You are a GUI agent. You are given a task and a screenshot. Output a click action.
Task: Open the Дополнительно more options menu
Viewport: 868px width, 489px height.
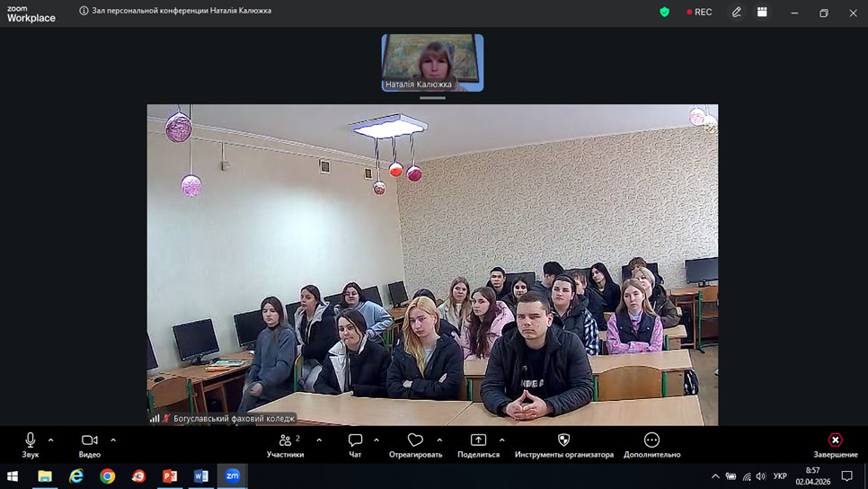[x=651, y=440]
